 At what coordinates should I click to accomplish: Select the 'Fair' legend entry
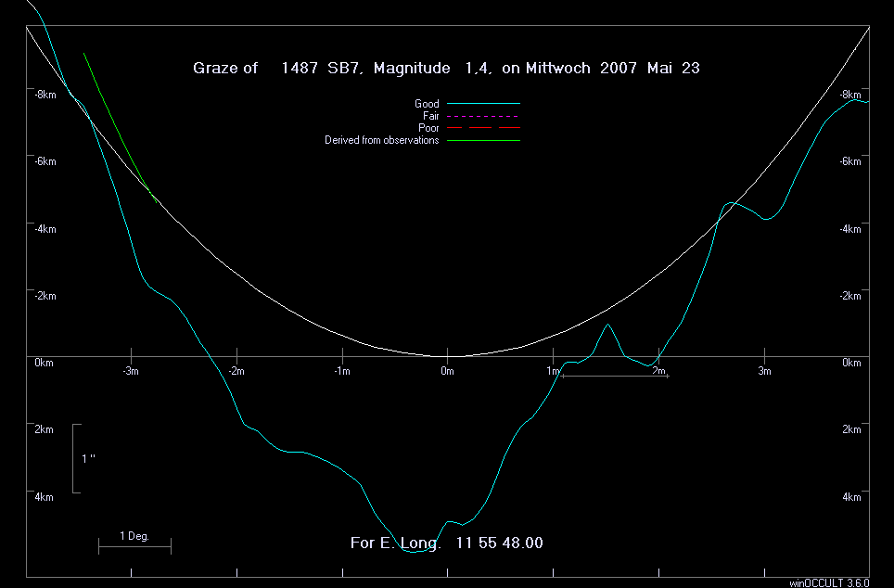(430, 116)
